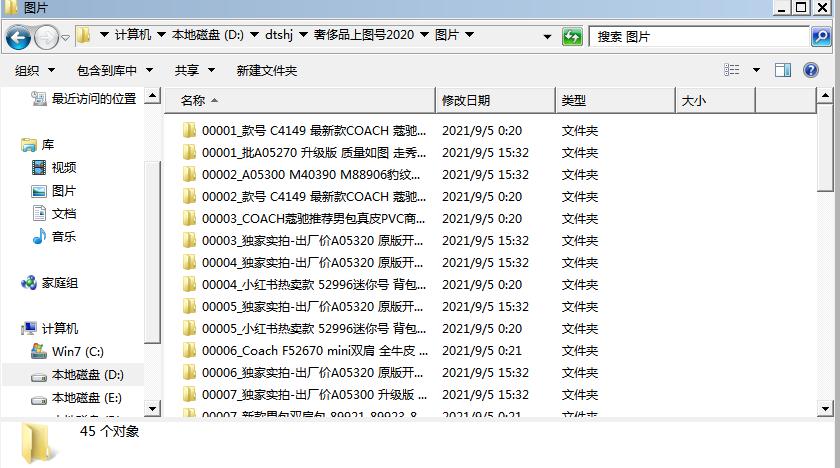Open the recent pages history dropdown
The height and width of the screenshot is (468, 840).
65,38
